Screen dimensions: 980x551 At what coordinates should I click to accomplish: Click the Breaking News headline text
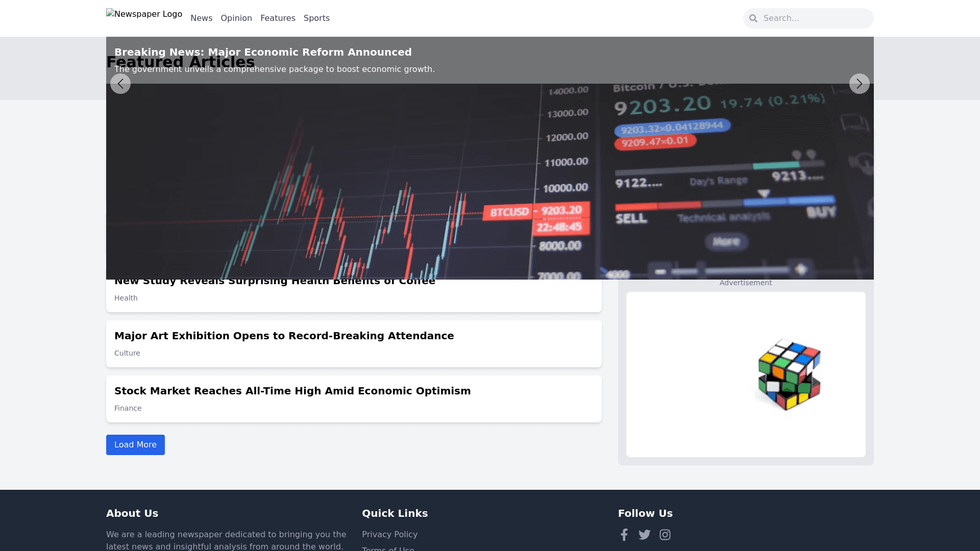(x=263, y=52)
